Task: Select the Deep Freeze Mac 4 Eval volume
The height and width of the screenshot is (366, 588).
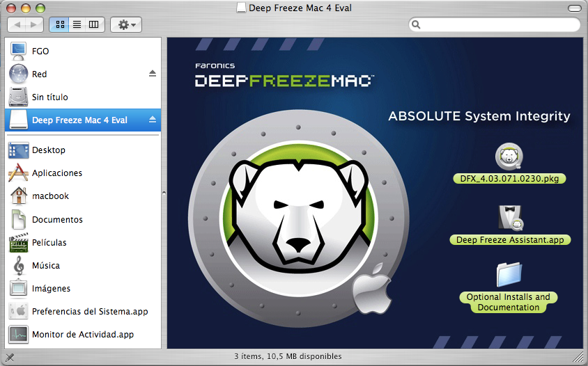Action: tap(83, 120)
